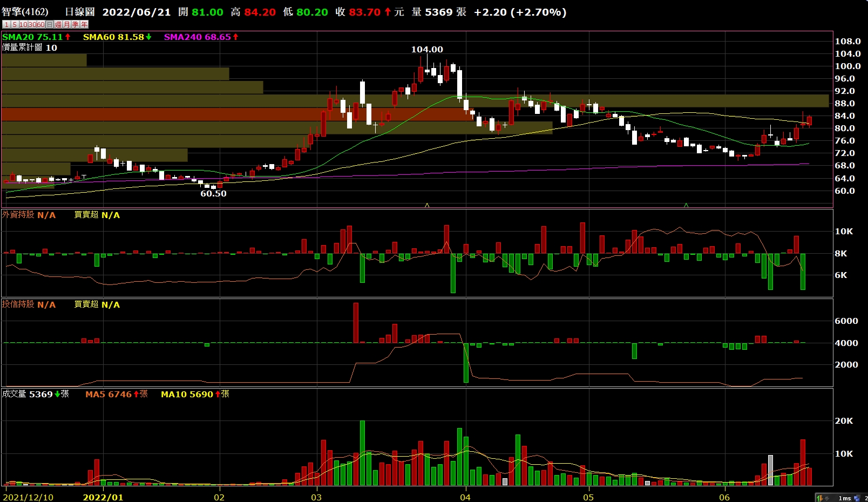Image resolution: width=868 pixels, height=502 pixels.
Task: Switch to monthly (月) chart period
Action: (x=67, y=24)
